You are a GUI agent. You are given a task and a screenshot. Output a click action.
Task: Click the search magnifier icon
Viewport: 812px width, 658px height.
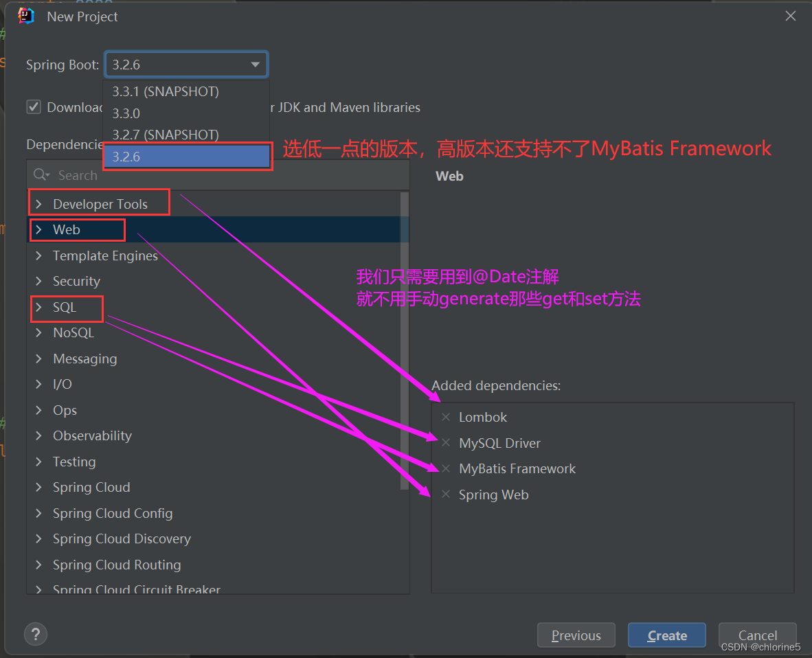click(x=41, y=175)
